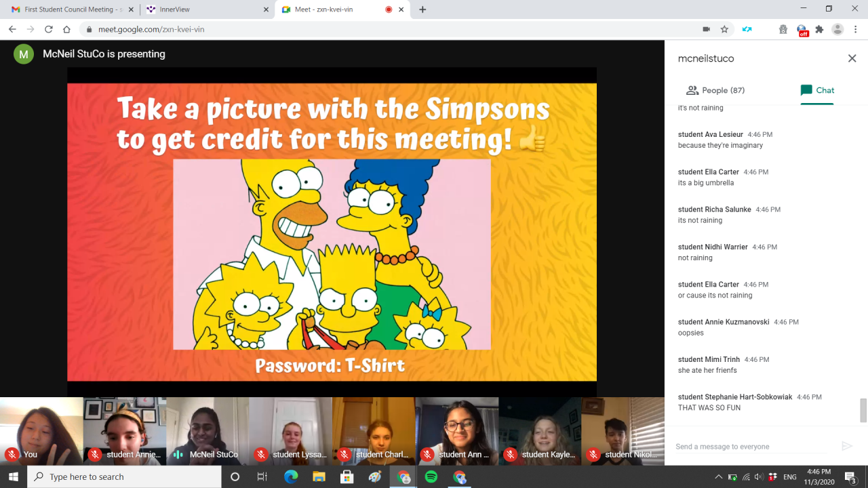Close the Meet tab
The image size is (868, 488).
pos(402,9)
